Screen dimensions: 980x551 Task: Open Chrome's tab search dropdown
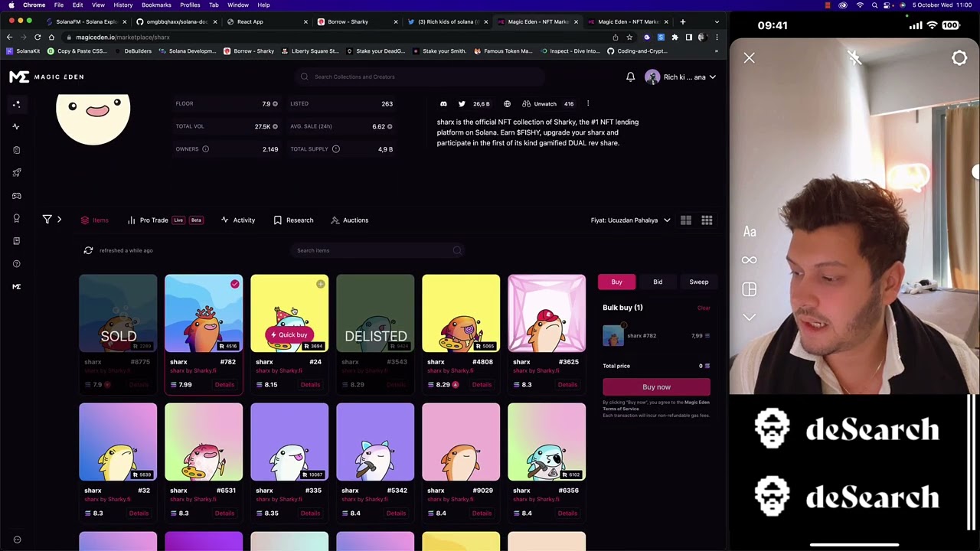click(717, 21)
